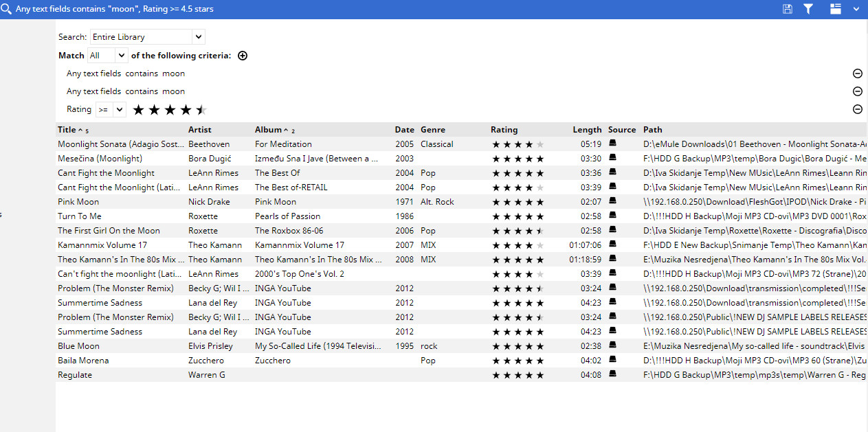
Task: Click the search magnifier icon in the header
Action: pyautogui.click(x=6, y=9)
